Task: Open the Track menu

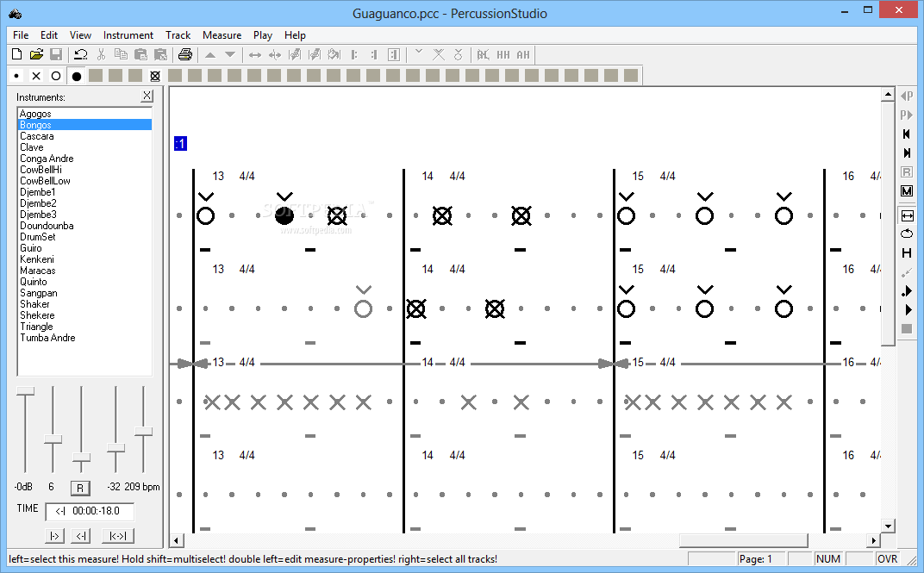Action: [x=178, y=35]
